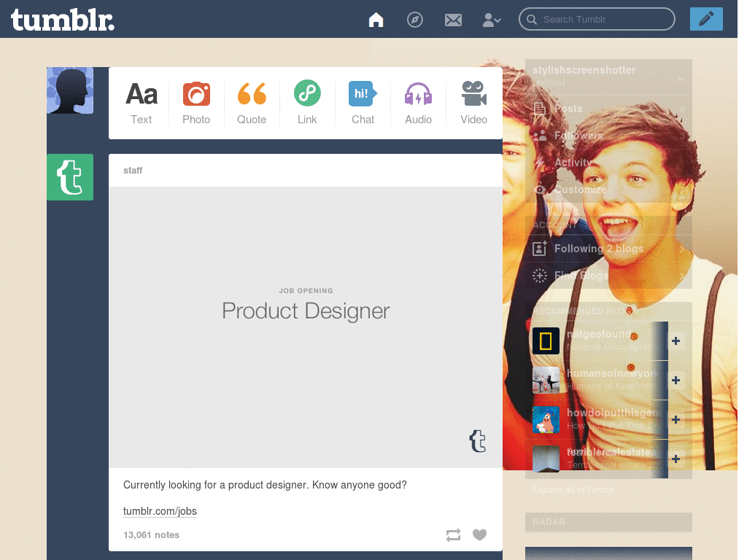This screenshot has width=747, height=560.
Task: Follow howdoiputthisgently with plus button
Action: 676,419
